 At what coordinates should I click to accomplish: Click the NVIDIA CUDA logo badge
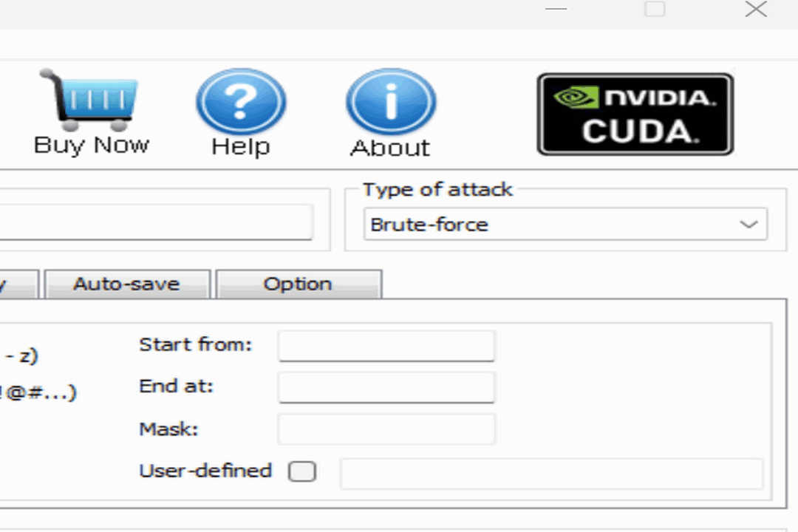pos(635,114)
